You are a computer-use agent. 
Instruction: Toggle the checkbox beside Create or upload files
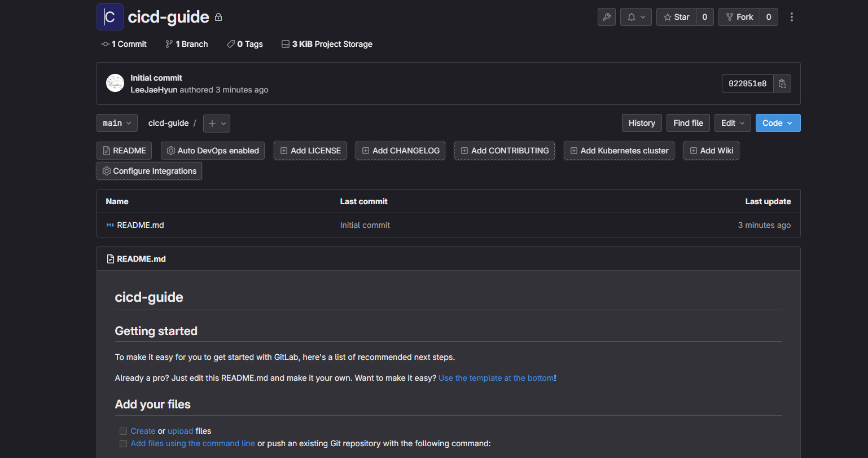click(x=123, y=431)
